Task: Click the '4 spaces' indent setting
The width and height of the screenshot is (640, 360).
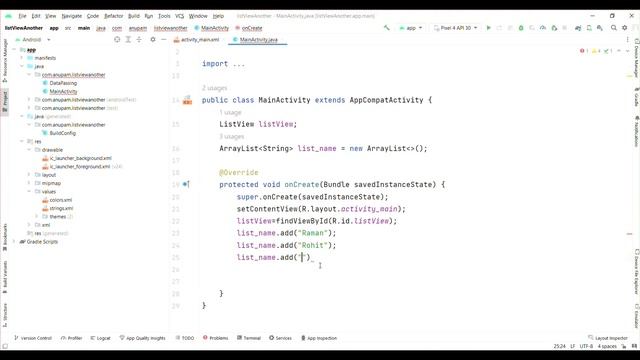Action: [607, 346]
